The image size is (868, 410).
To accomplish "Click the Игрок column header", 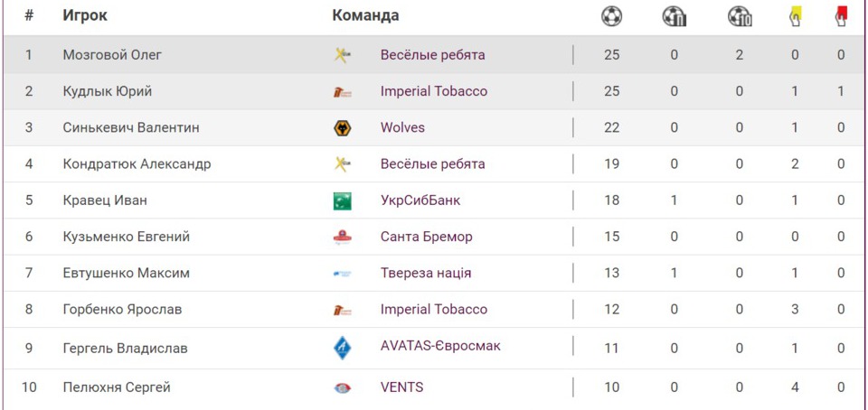I will [x=85, y=15].
